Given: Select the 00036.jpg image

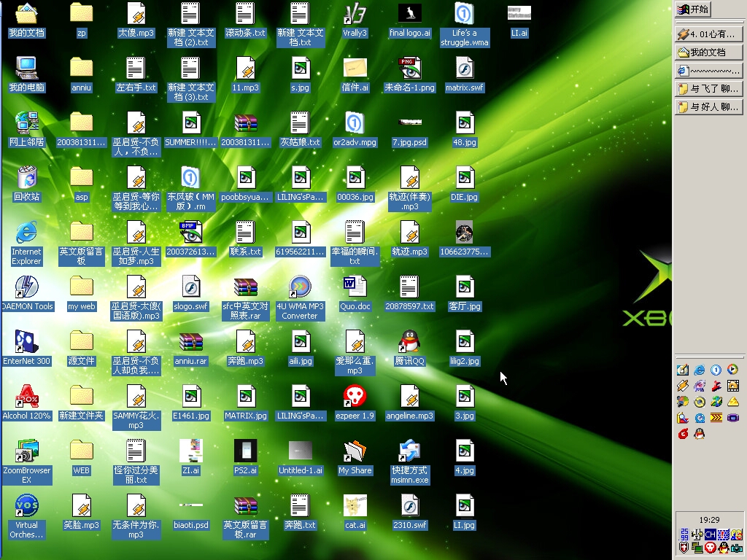Looking at the screenshot, I should (x=355, y=184).
